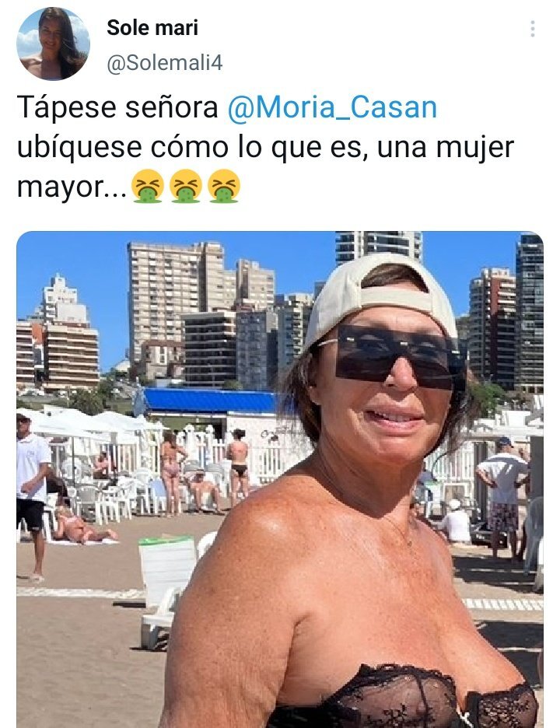Click the first vomiting face emoji
Image resolution: width=560 pixels, height=728 pixels.
147,186
